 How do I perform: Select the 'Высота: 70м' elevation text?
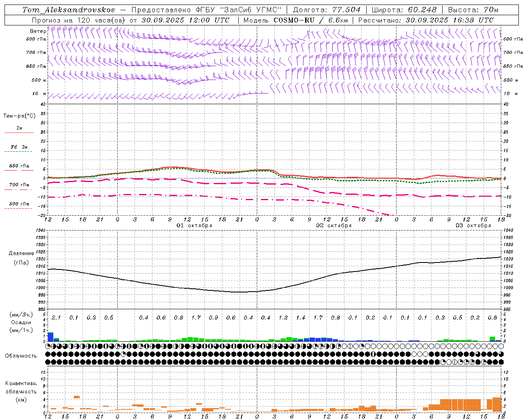tap(473, 10)
